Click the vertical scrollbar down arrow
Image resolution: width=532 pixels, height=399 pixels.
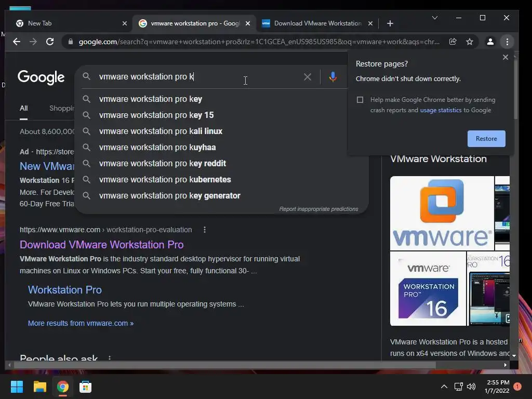pyautogui.click(x=514, y=356)
